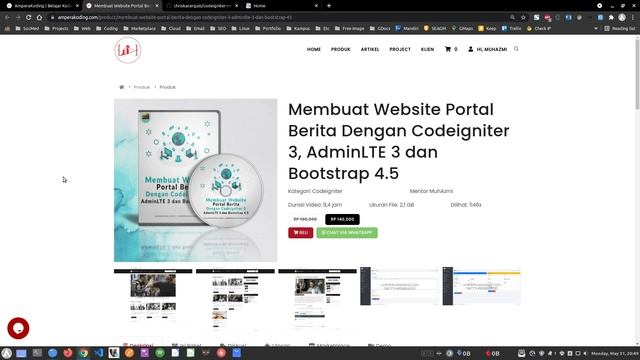
Task: Click the green Chat via WhatsApp button
Action: pyautogui.click(x=347, y=233)
